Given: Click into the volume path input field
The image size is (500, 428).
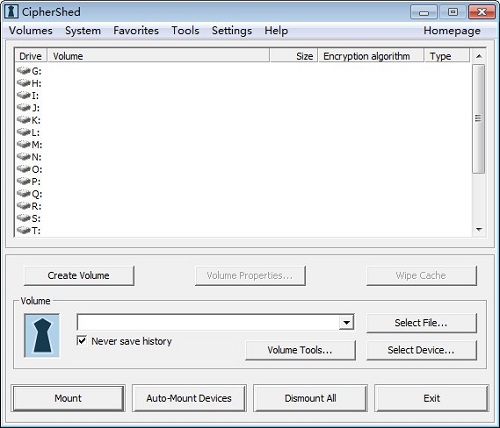Looking at the screenshot, I should pos(208,322).
